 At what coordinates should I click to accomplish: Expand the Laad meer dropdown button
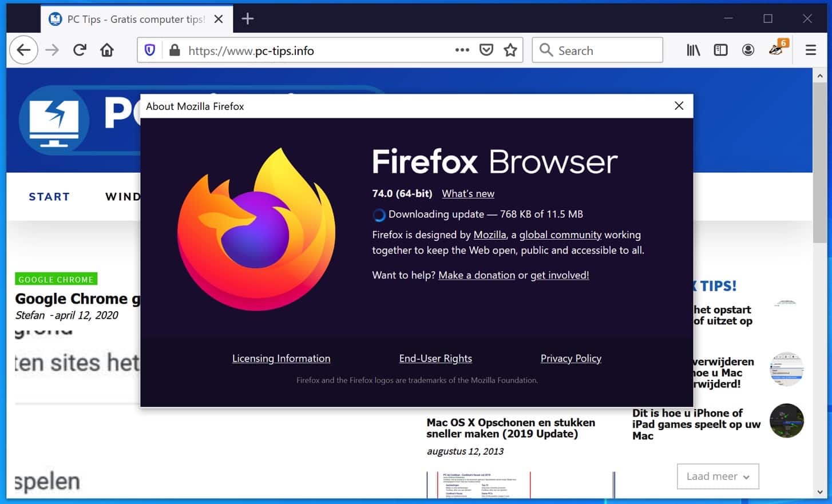(718, 477)
